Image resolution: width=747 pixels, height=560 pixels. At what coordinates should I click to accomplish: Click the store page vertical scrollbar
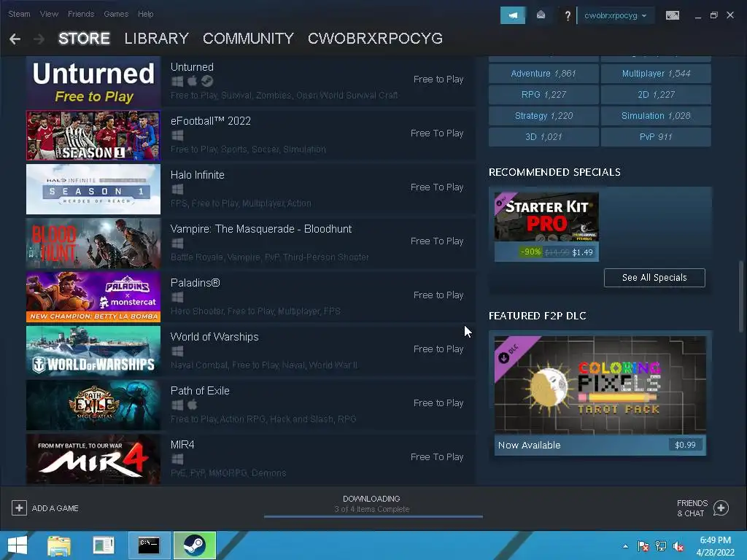(x=741, y=296)
